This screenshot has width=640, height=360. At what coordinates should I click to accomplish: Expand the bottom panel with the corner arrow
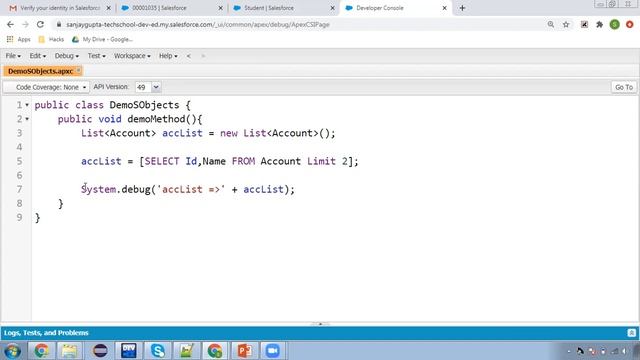(631, 333)
